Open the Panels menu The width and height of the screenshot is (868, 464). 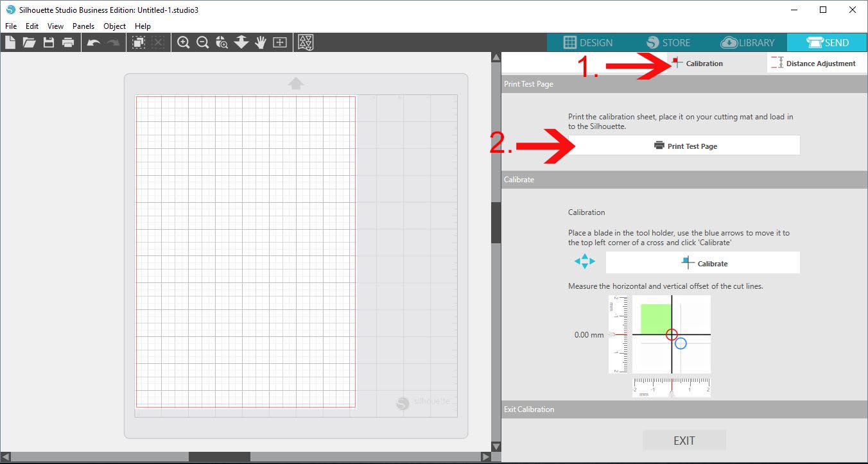[83, 26]
